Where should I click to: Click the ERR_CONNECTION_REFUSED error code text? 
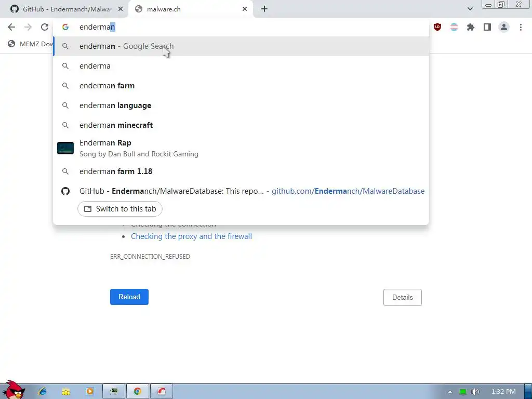[150, 257]
